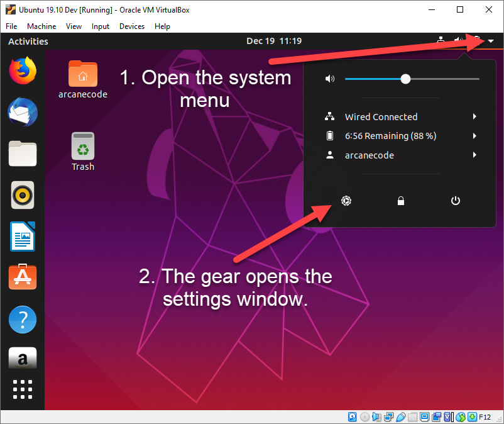Screen dimensions: 504x424
Task: Click the green keyboard capture arrow indicator
Action: [472, 417]
